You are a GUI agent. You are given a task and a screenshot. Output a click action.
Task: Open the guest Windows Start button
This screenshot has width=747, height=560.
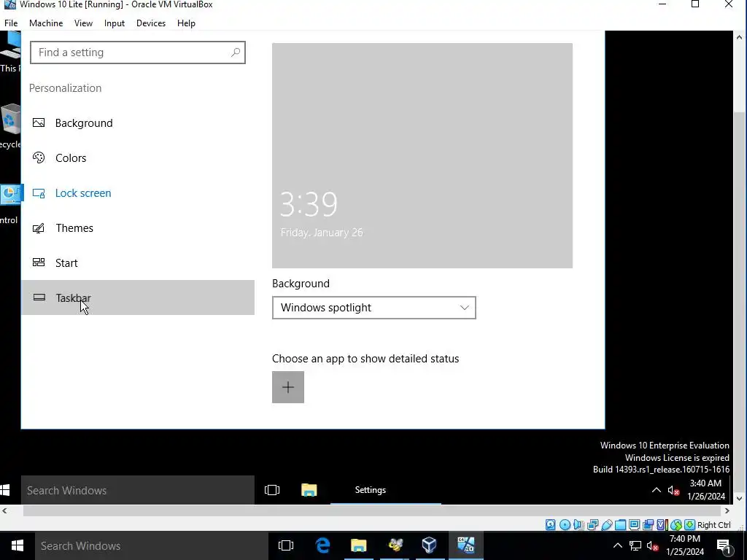(x=5, y=490)
